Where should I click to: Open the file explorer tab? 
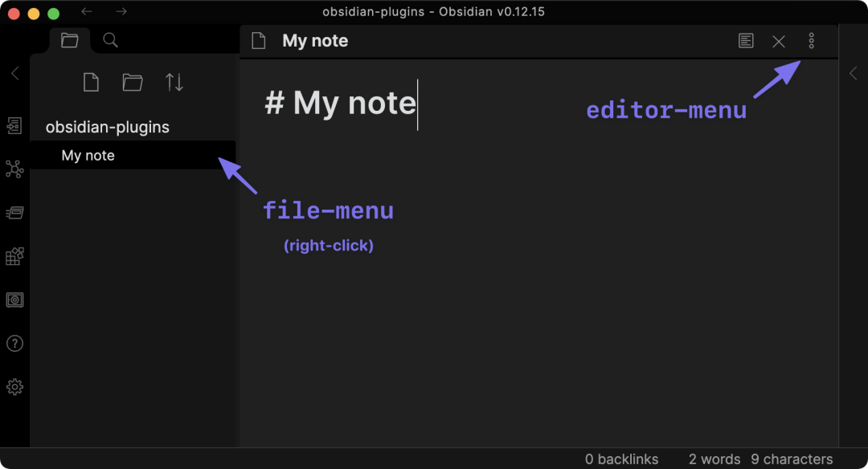(x=69, y=40)
